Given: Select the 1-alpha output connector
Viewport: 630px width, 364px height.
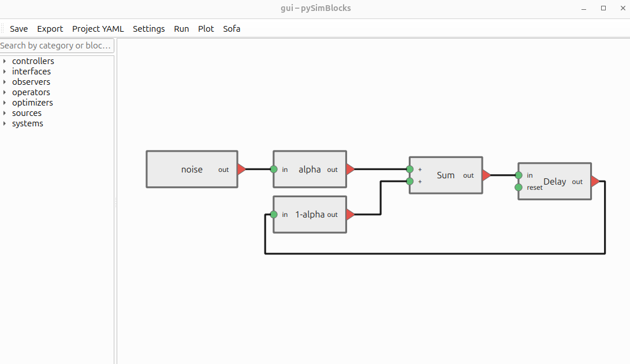Looking at the screenshot, I should point(350,214).
